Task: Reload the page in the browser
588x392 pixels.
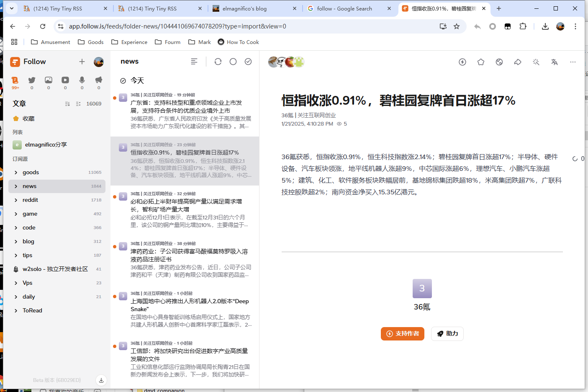Action: (43, 26)
